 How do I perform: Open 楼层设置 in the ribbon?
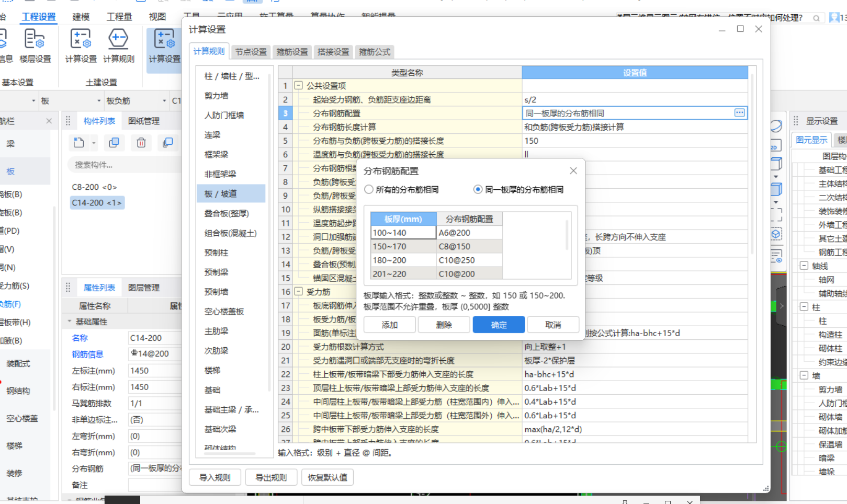[x=35, y=46]
